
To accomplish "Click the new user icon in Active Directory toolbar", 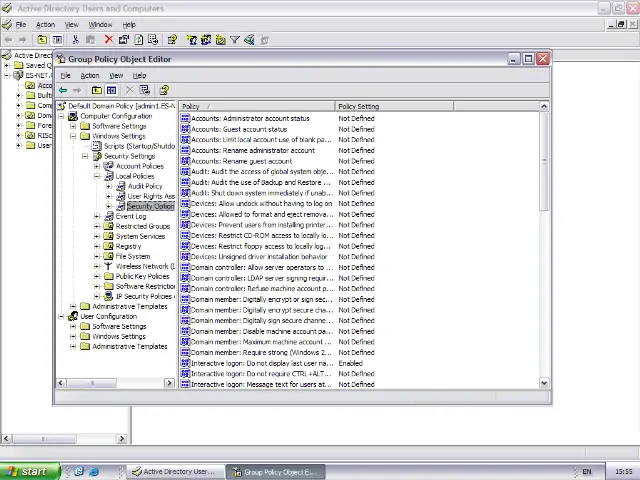I will pyautogui.click(x=191, y=40).
